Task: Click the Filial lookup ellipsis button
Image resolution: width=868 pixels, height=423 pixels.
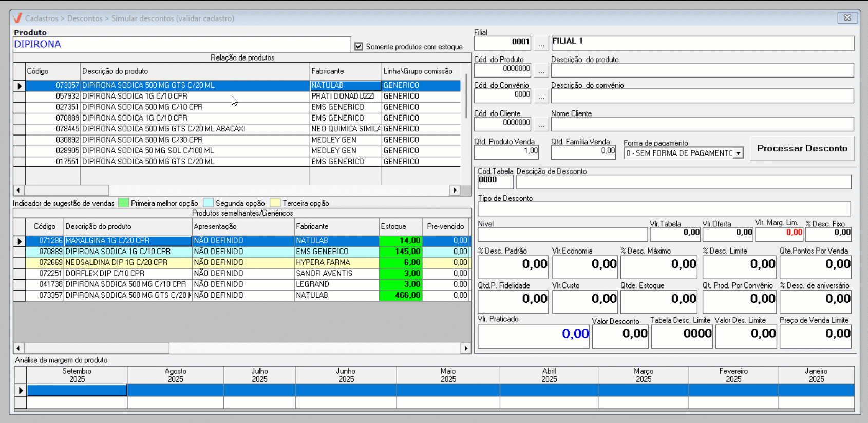Action: (x=541, y=43)
